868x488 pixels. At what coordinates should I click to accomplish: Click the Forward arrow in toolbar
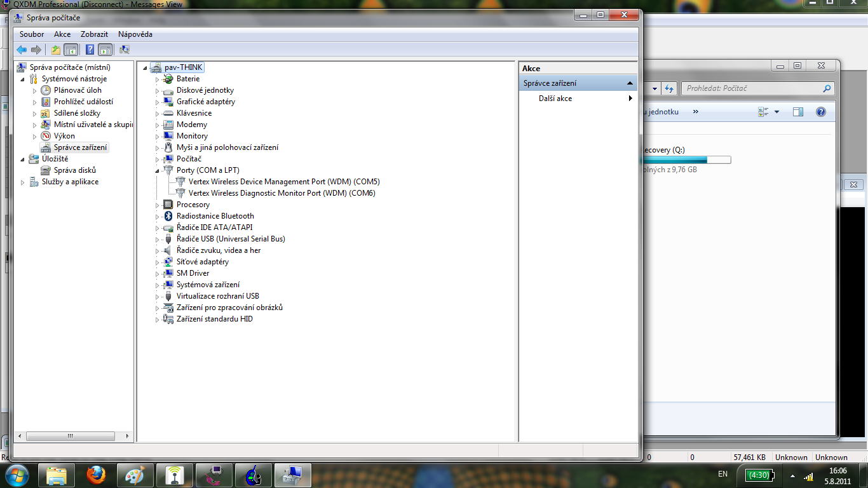pyautogui.click(x=36, y=50)
